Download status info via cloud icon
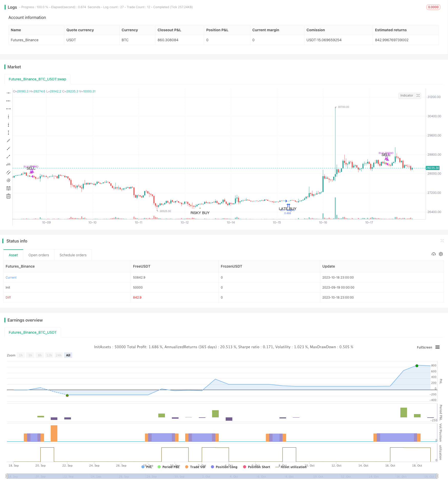 [x=434, y=254]
